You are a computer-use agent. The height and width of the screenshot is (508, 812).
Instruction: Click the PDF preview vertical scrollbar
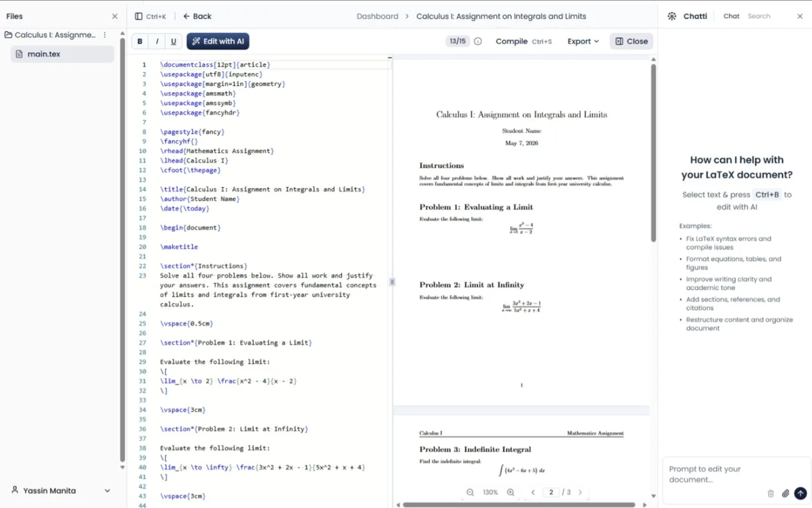(x=653, y=153)
